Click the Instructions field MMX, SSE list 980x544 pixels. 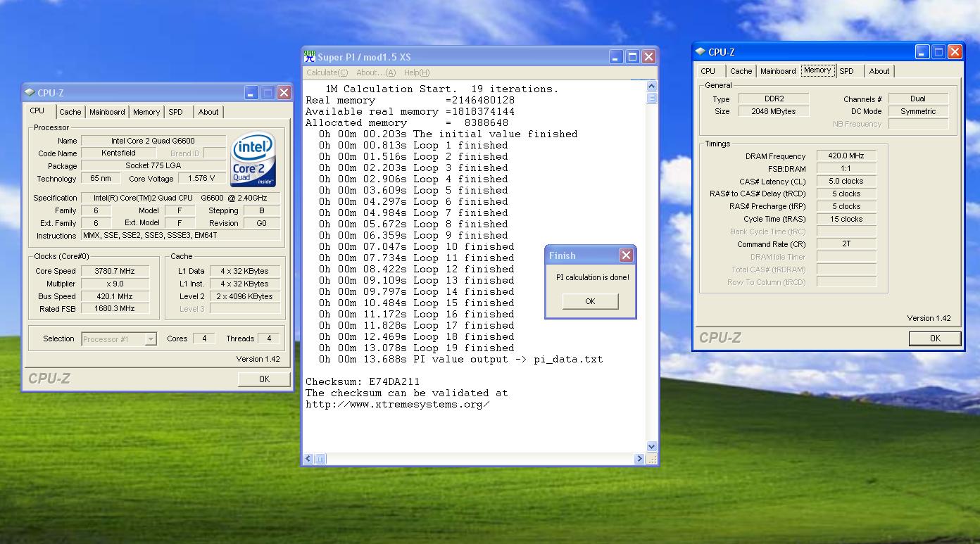coord(180,236)
